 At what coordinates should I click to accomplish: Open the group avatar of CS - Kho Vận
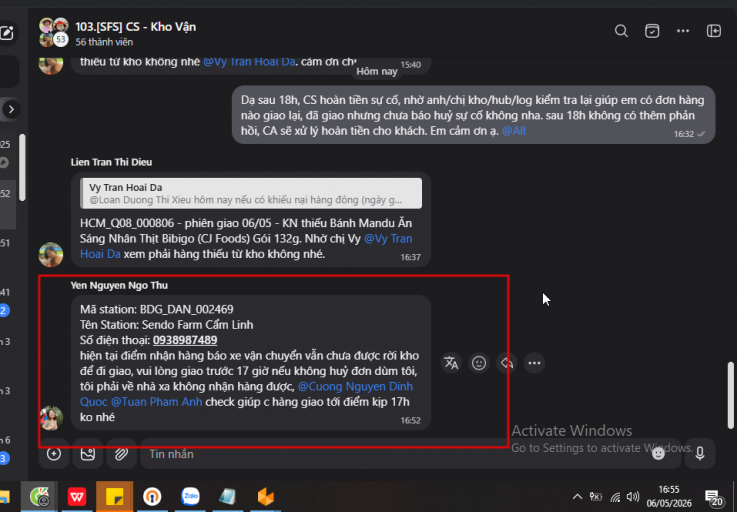54,32
